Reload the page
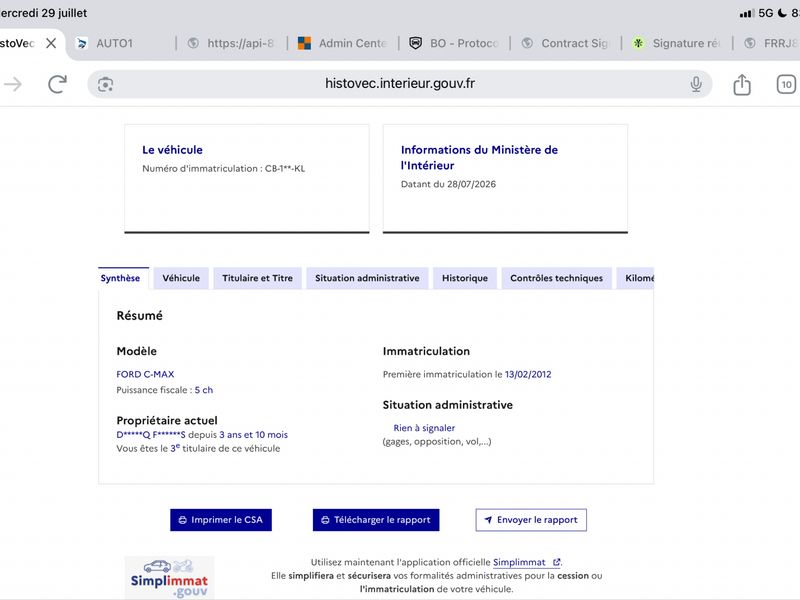The image size is (800, 600). click(x=57, y=84)
